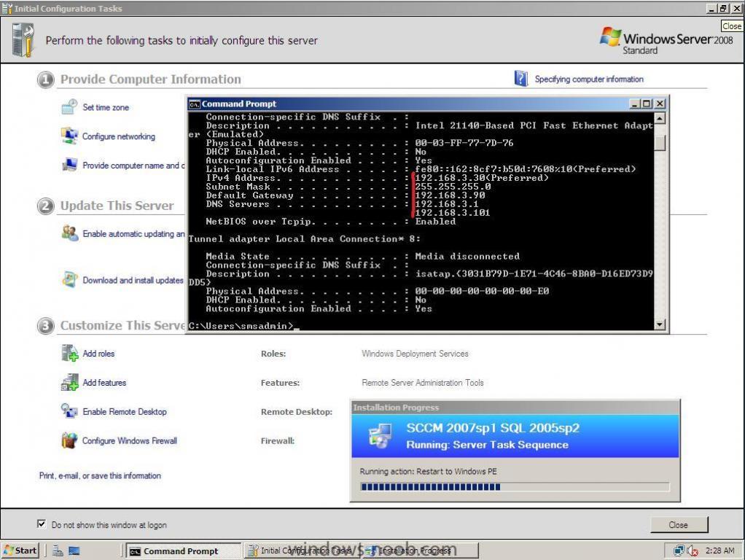Switch to Command Prompt taskbar button
The image size is (745, 560).
[x=184, y=551]
